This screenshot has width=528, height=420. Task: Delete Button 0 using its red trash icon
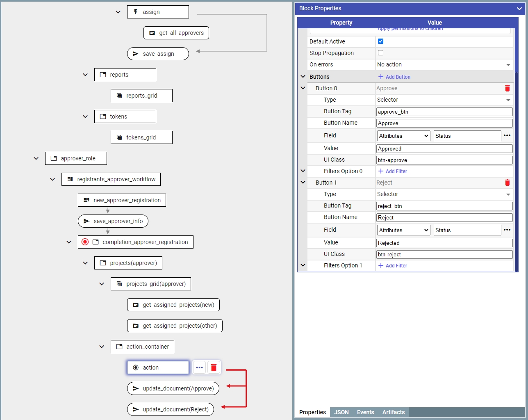click(x=507, y=88)
